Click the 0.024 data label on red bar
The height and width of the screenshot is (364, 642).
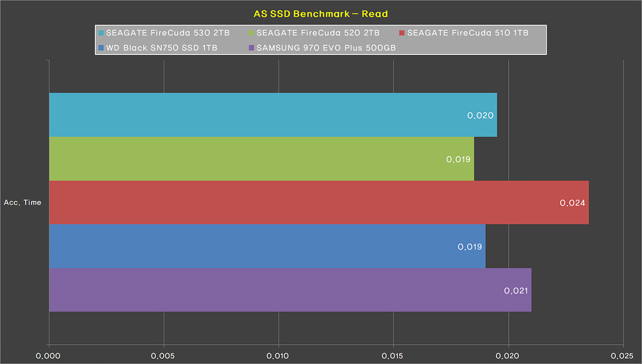(572, 203)
